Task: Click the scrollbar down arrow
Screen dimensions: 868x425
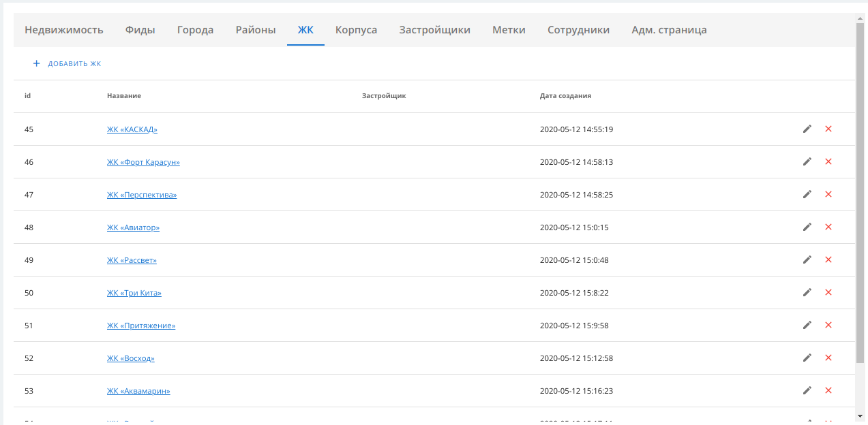Action: [860, 415]
